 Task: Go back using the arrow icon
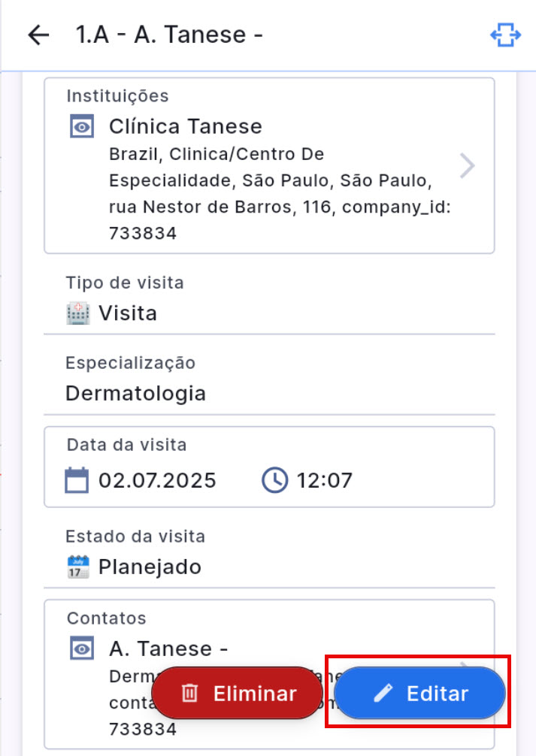point(38,35)
